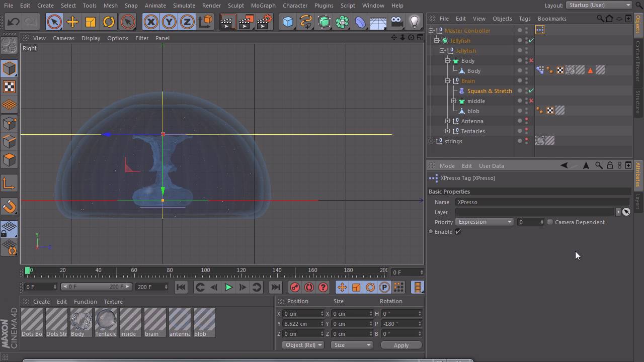This screenshot has width=644, height=362.
Task: Open Object Manager Tags menu
Action: (524, 19)
